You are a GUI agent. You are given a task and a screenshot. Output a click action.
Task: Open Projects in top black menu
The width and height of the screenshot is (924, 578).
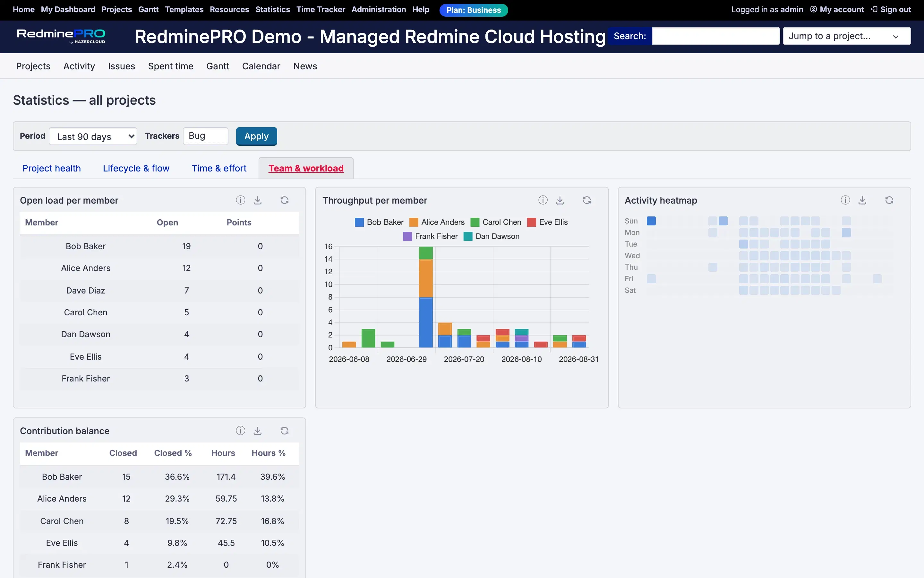[x=116, y=10]
